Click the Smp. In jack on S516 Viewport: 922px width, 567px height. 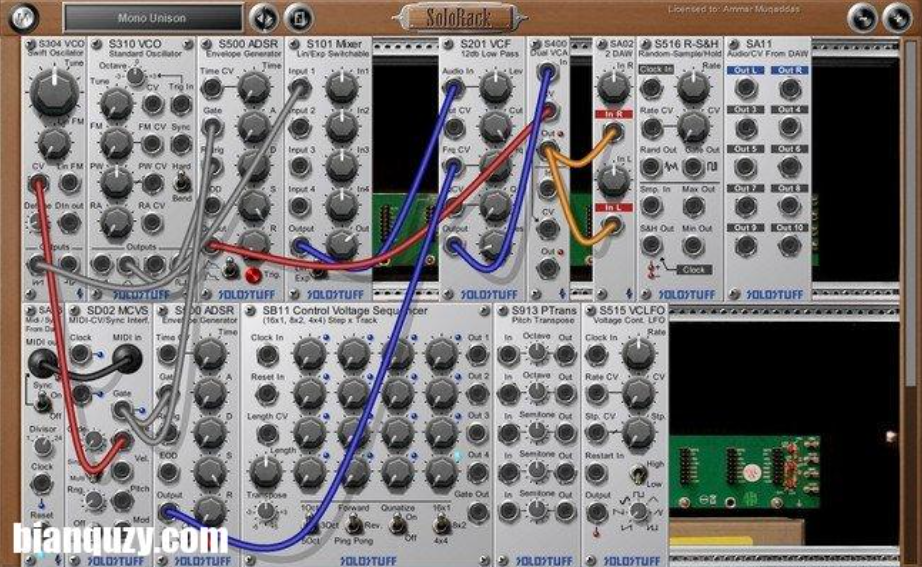[652, 206]
